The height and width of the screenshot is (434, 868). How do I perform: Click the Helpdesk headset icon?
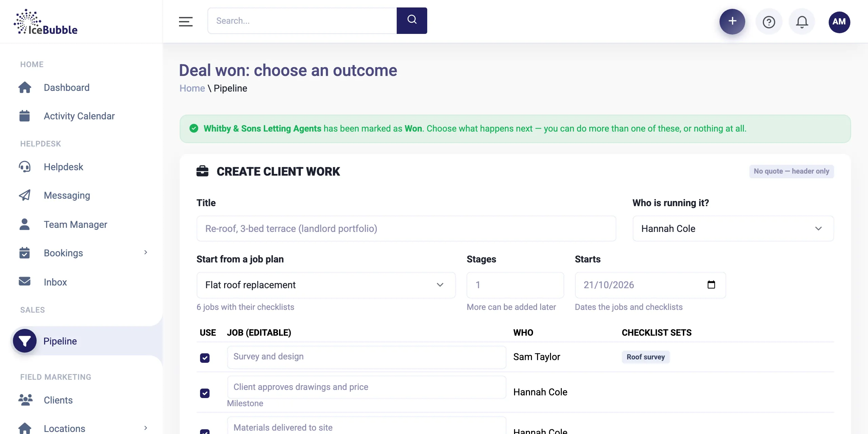(x=25, y=167)
